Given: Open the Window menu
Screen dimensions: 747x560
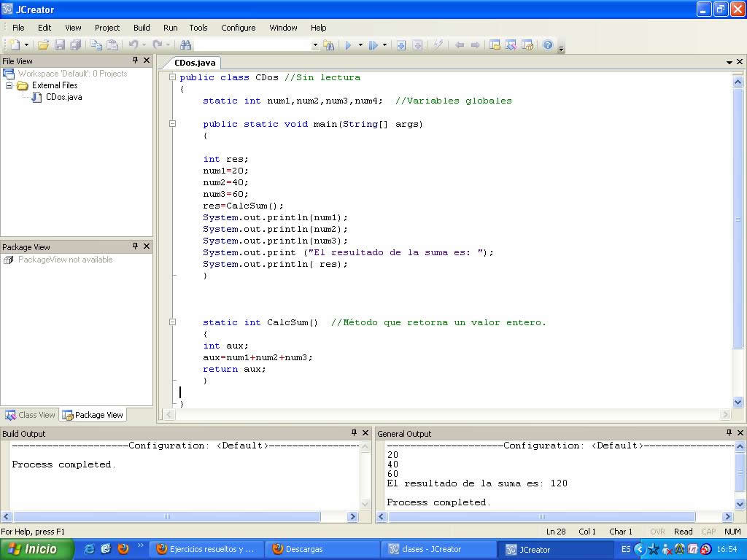Looking at the screenshot, I should point(283,28).
